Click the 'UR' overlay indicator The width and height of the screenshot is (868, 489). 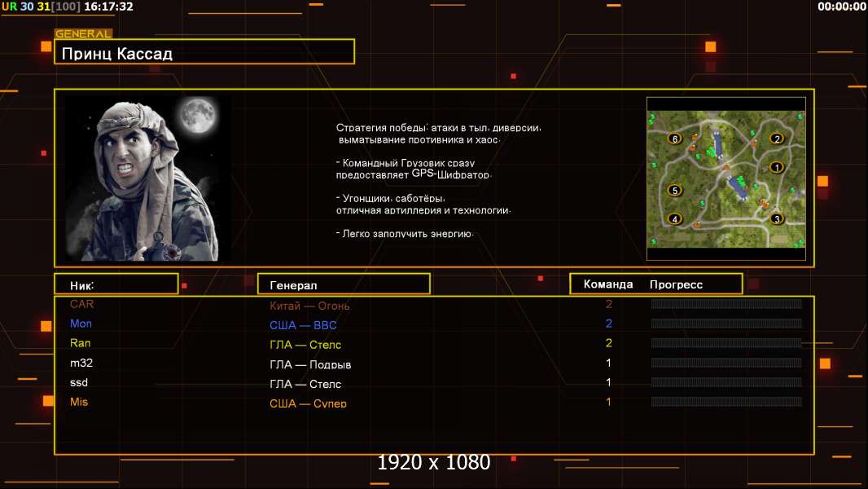10,7
